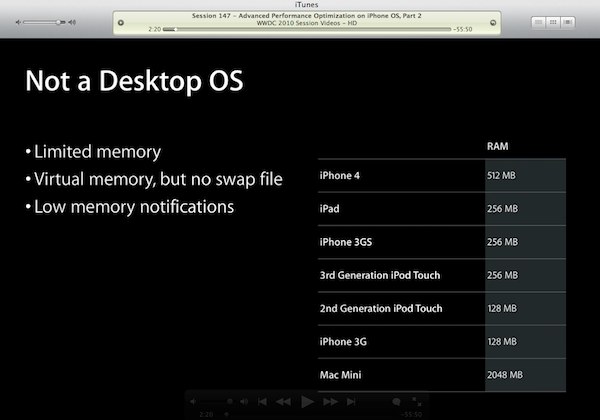
Task: Click the 512 MB value
Action: pyautogui.click(x=501, y=176)
